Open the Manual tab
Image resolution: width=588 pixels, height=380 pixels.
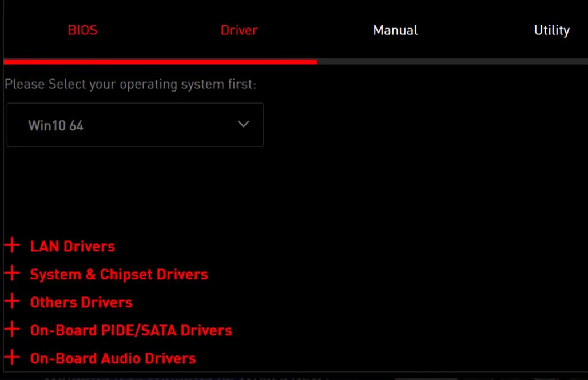[395, 30]
